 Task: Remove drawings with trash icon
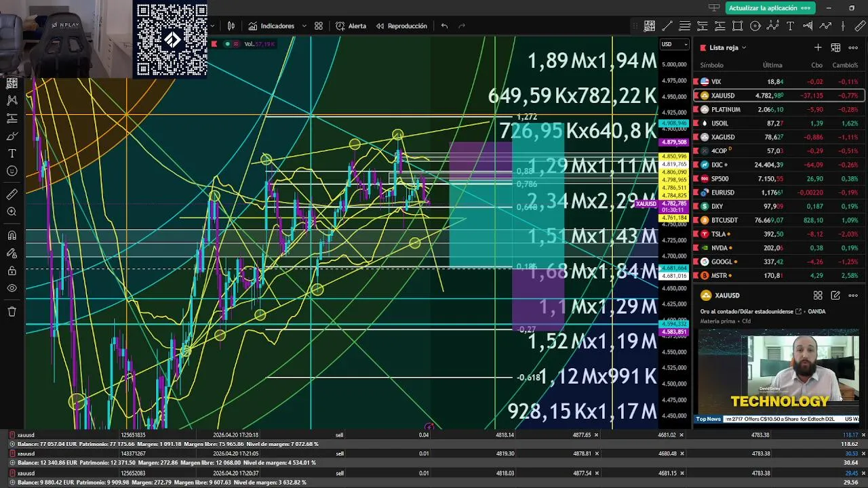click(12, 312)
